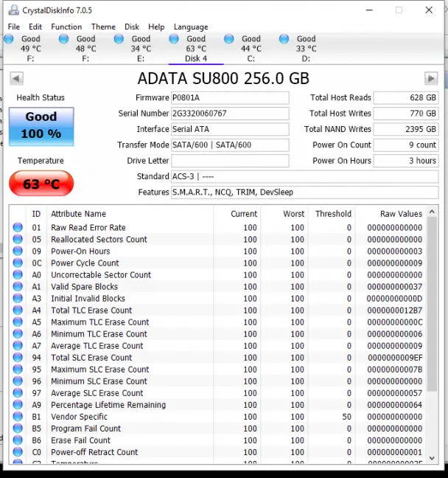Go to previous disk with left arrow
The image size is (448, 478).
(x=16, y=79)
